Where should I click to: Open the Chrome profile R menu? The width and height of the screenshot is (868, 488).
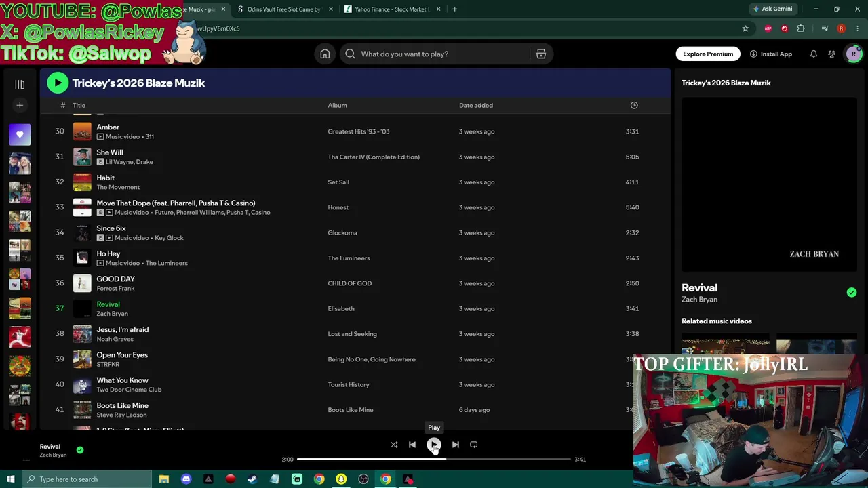tap(842, 28)
